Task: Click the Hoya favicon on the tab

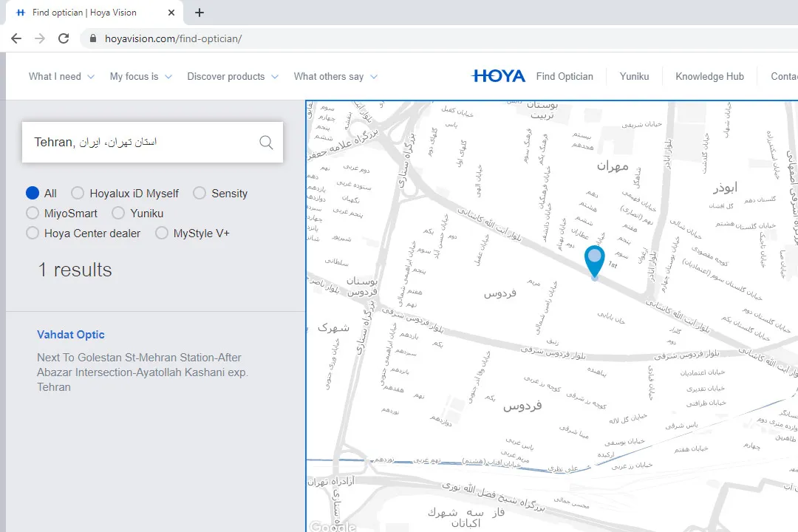Action: [21, 13]
